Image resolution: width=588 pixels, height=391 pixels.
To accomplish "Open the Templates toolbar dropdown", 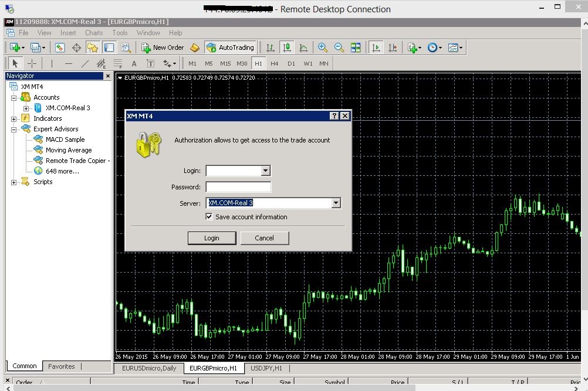I will point(455,47).
